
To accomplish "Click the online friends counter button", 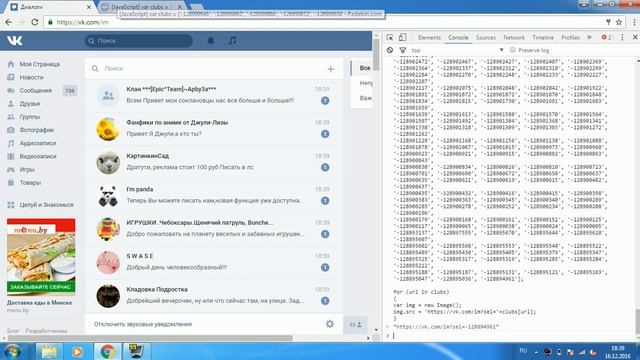I will pyautogui.click(x=356, y=325).
